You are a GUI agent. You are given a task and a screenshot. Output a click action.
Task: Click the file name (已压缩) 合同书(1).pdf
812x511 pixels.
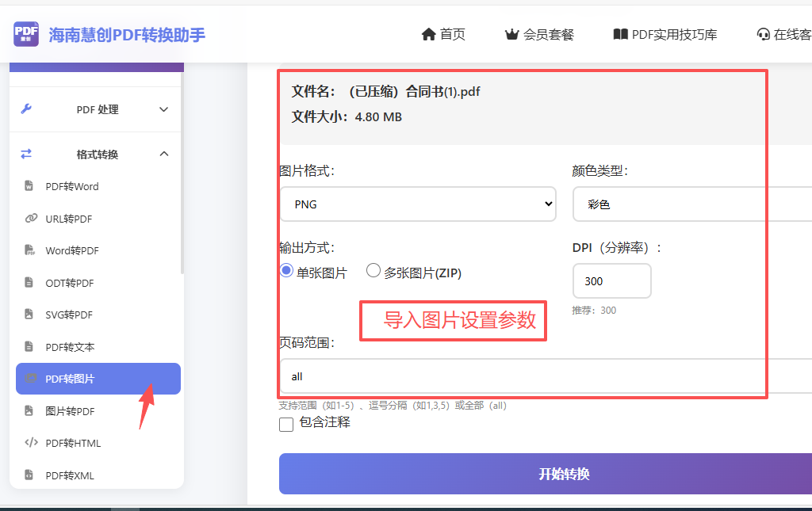(x=414, y=92)
